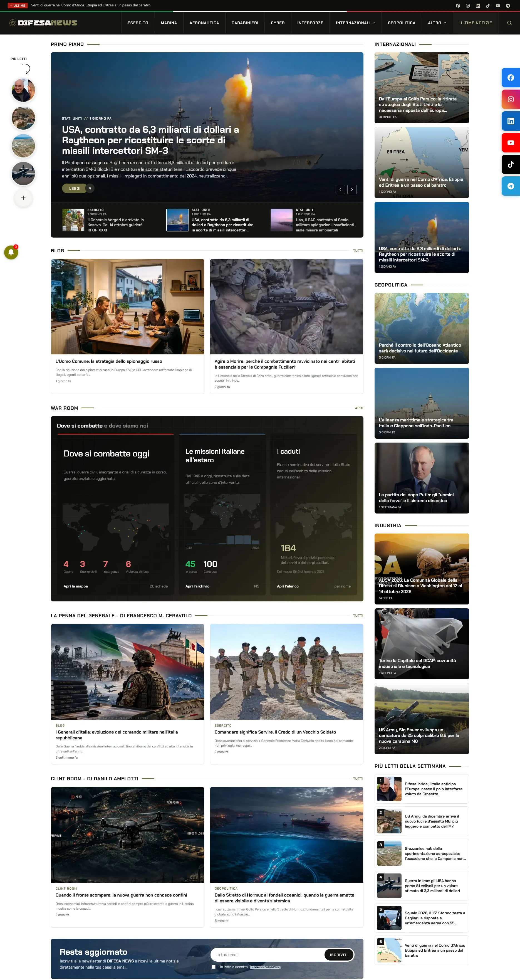
Task: Click the informativa privacy link
Action: tap(266, 967)
